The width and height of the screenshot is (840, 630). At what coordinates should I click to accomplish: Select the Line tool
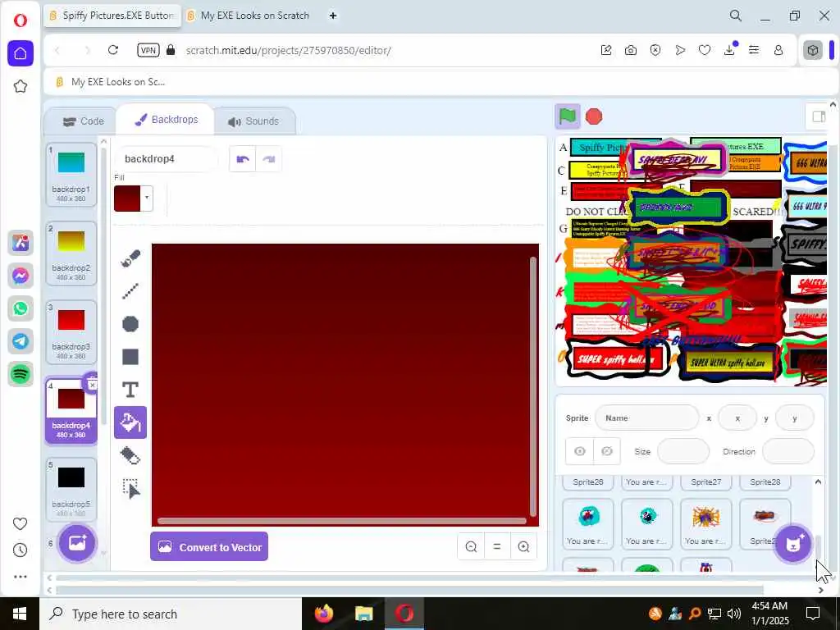pos(130,291)
